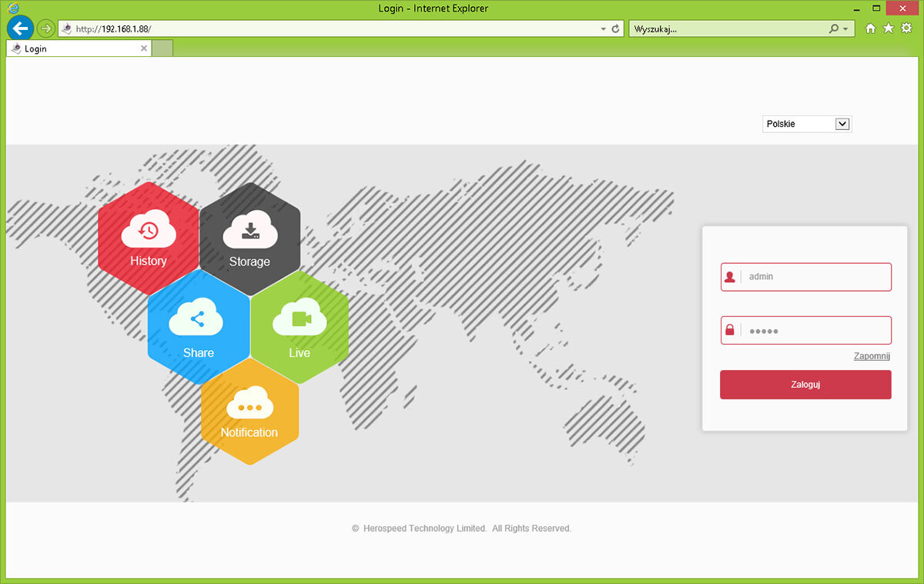Refresh the page with reload icon

[x=615, y=28]
